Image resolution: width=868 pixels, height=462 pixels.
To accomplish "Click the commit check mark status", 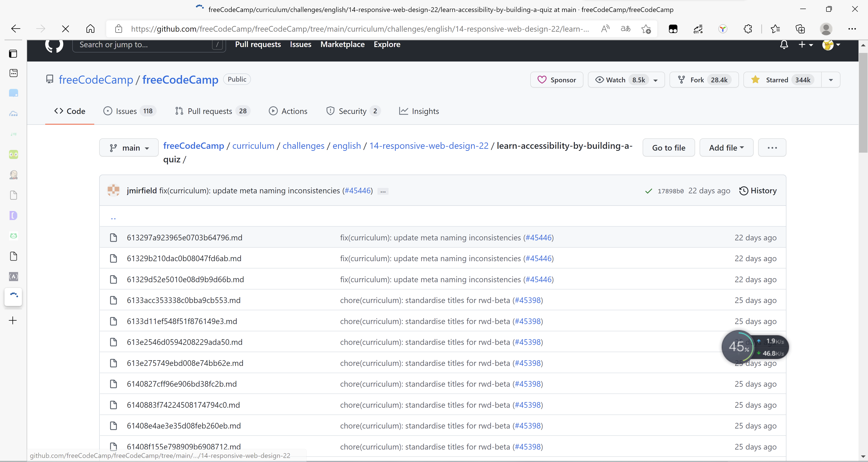I will tap(648, 191).
